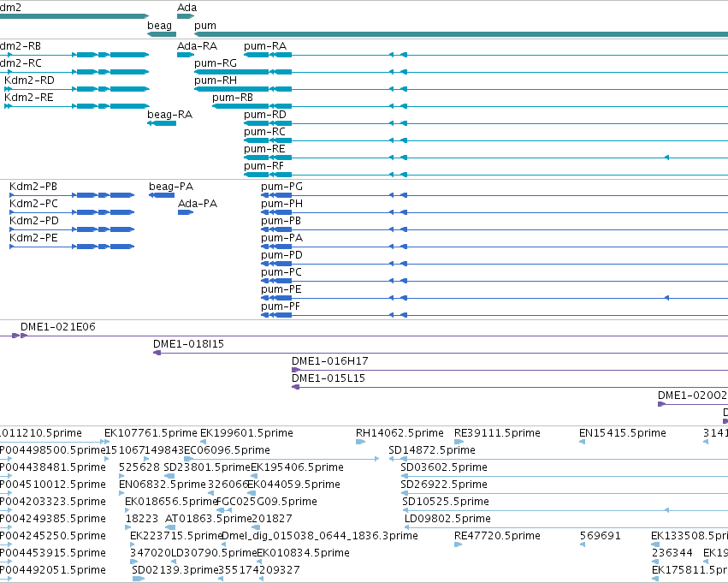The height and width of the screenshot is (583, 728).
Task: Select protein pum-PE label
Action: click(281, 290)
